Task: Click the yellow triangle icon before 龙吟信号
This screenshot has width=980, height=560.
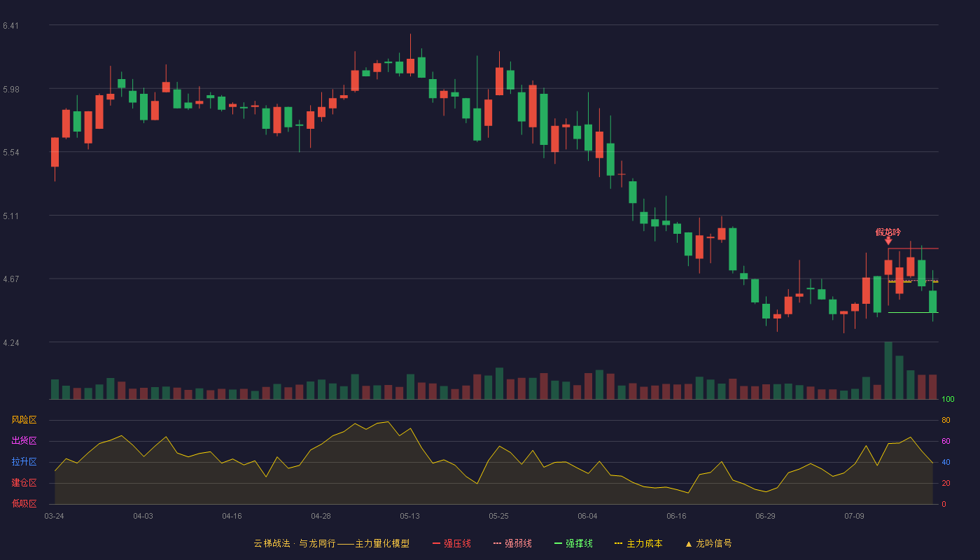Action: pos(689,544)
